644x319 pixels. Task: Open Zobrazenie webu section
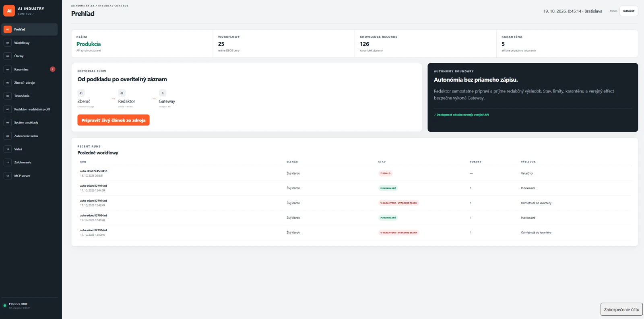coord(30,136)
